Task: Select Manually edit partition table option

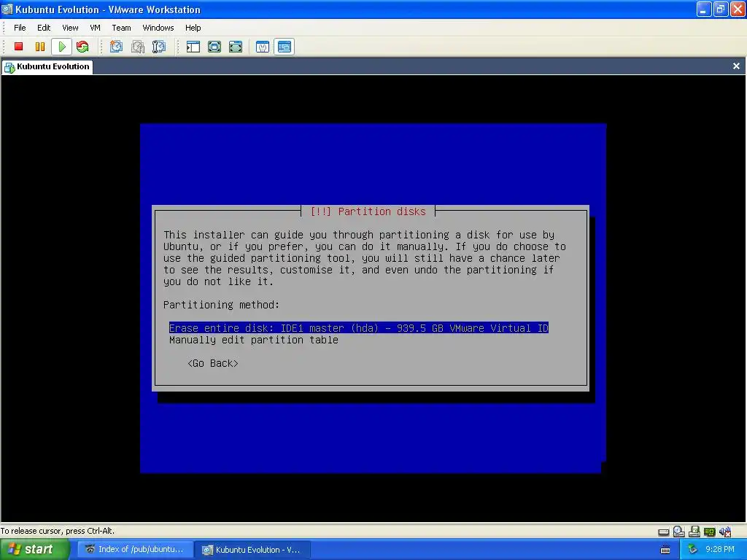Action: (253, 340)
